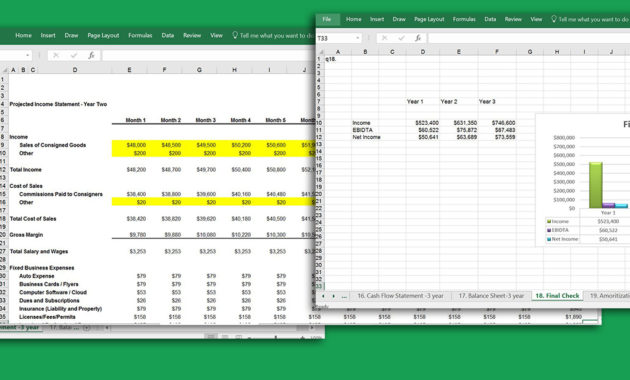
Task: Click green Income bar in chart
Action: [x=595, y=185]
